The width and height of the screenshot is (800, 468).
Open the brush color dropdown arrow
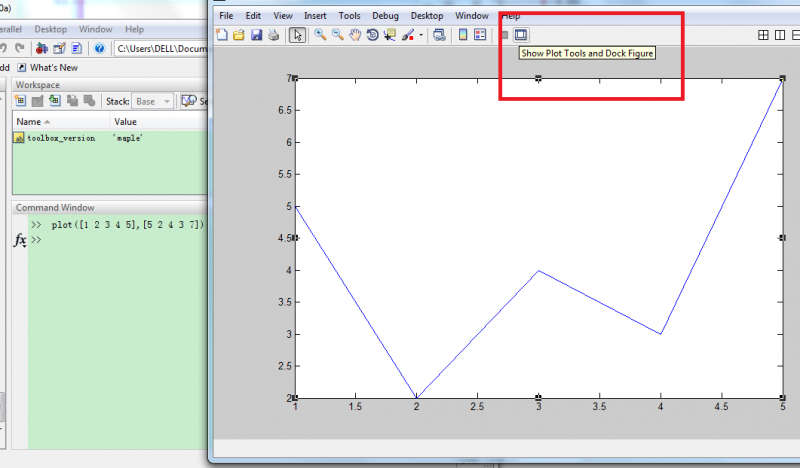[x=421, y=35]
